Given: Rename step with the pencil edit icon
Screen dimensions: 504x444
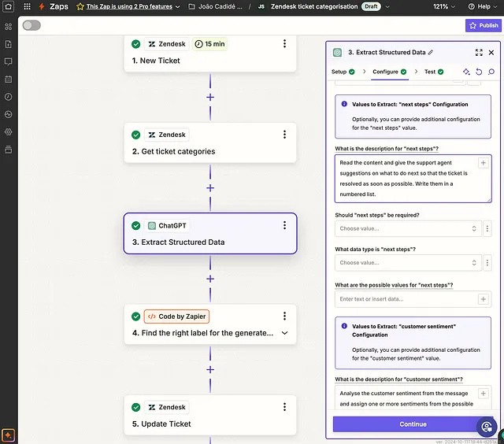Looking at the screenshot, I should point(431,53).
